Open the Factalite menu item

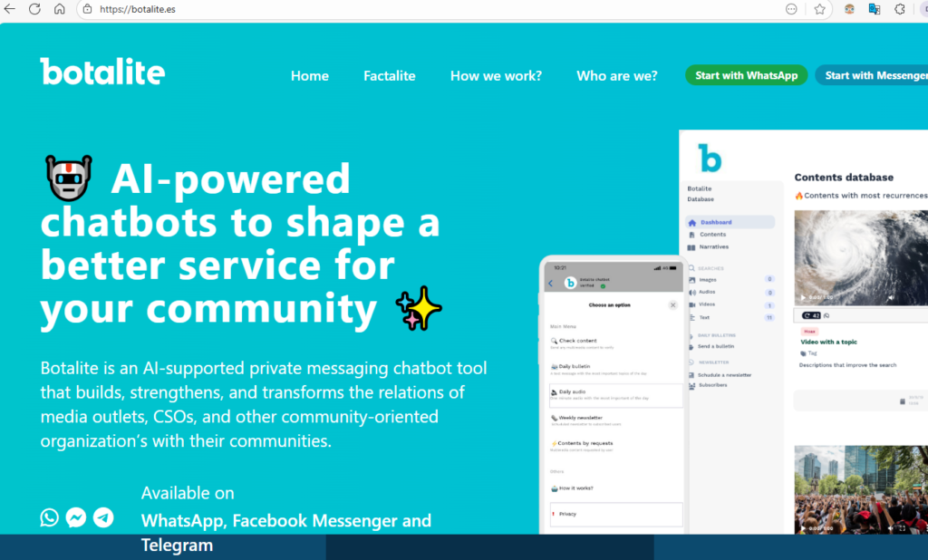tap(389, 76)
